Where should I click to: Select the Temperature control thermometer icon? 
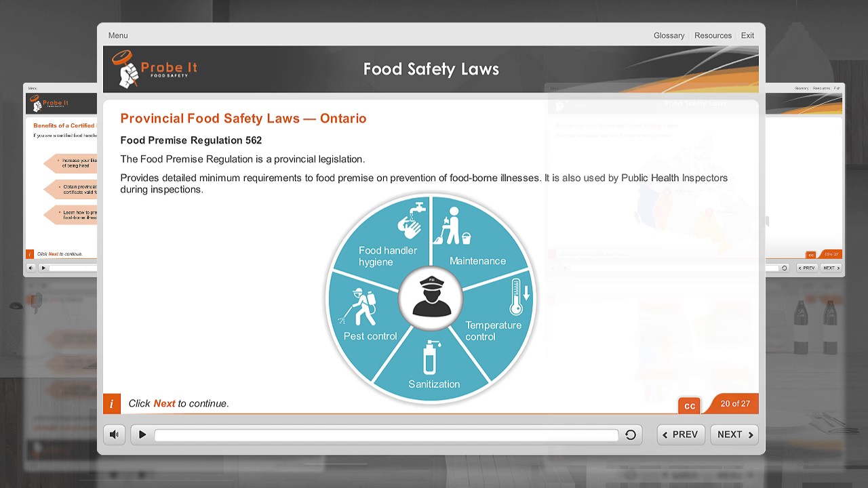[519, 297]
